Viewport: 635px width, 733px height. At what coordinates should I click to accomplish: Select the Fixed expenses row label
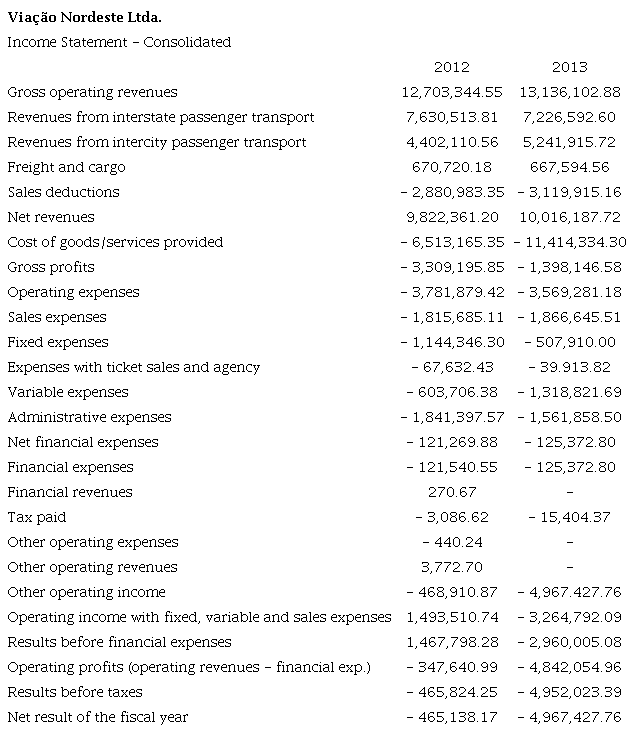coord(57,342)
